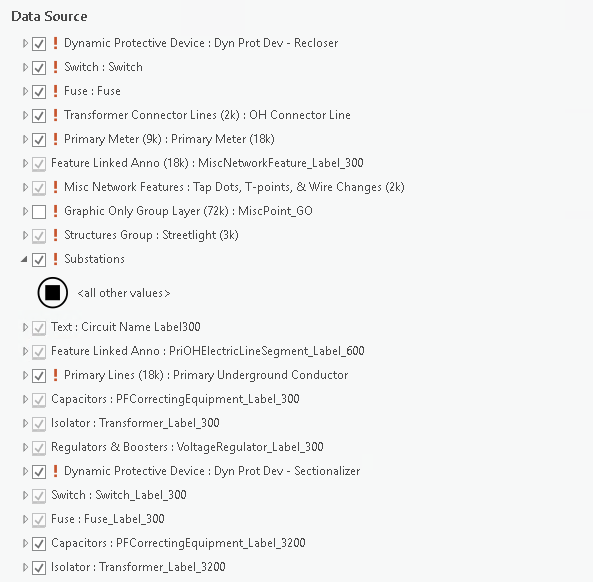Expand Transformer Connector Lines (2k) layer
Screen dimensions: 593x582
coord(25,115)
